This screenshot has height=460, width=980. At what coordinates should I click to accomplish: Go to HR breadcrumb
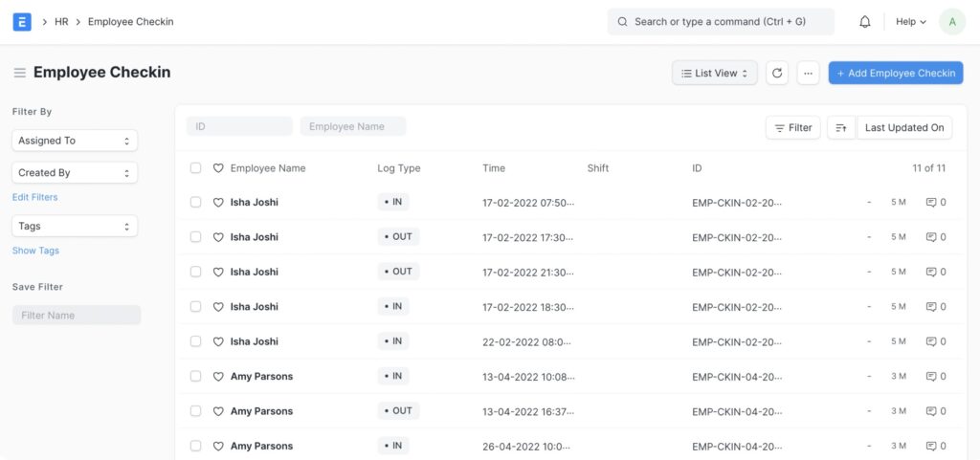[x=61, y=22]
